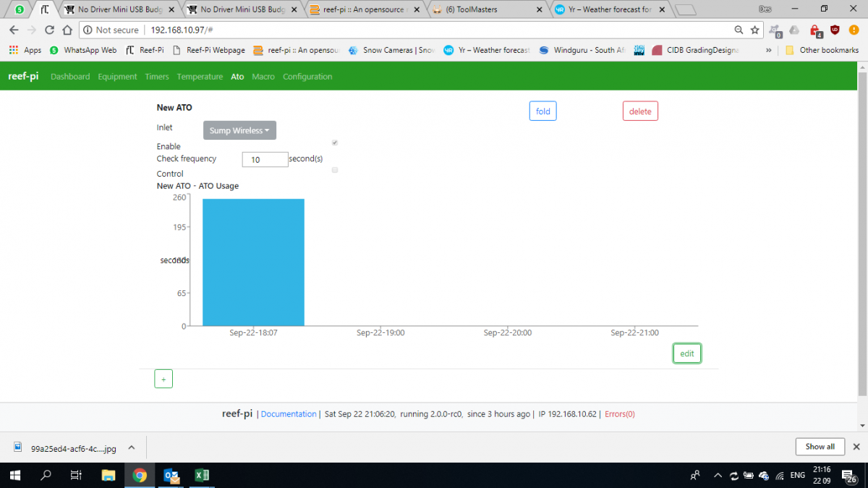
Task: Click the battery tray icon
Action: 749,476
